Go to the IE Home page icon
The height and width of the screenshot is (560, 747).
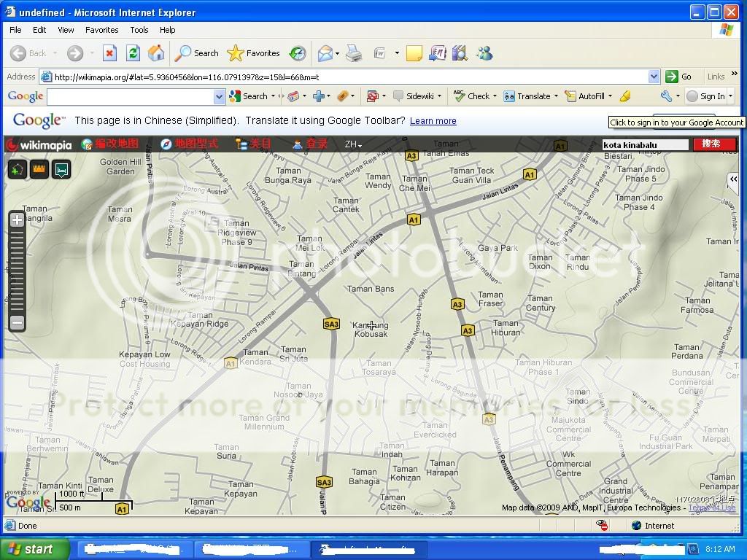click(x=155, y=53)
